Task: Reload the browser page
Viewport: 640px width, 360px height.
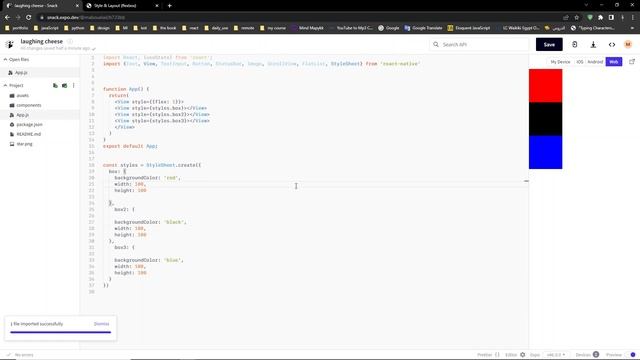Action: [29, 18]
